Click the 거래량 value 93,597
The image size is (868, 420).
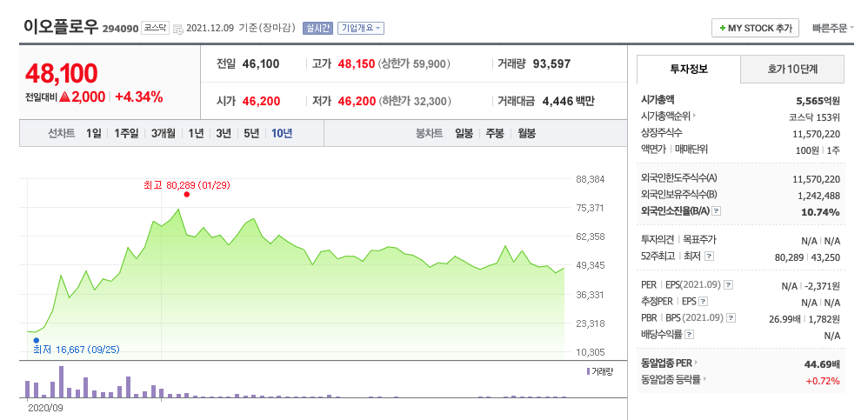[551, 64]
